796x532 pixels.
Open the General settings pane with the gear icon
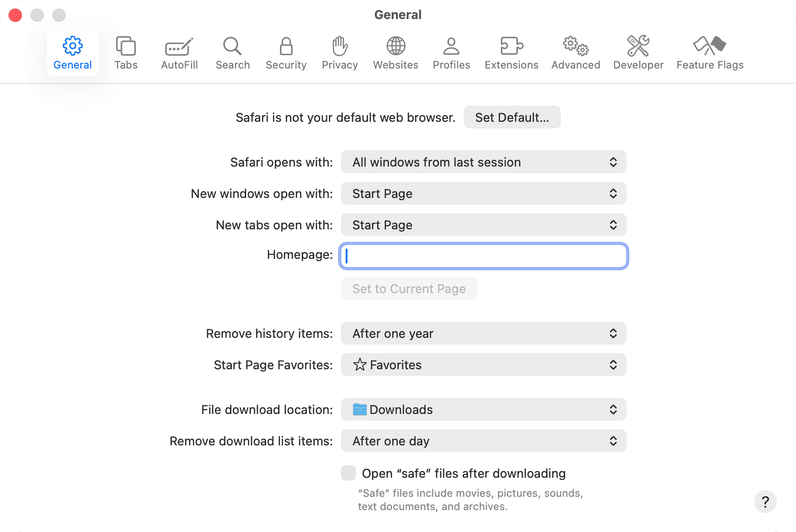point(72,53)
